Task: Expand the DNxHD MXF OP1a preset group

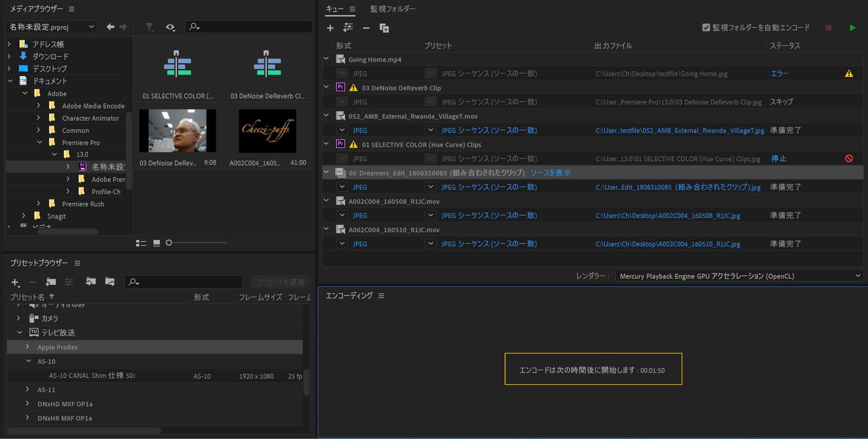Action: point(28,404)
